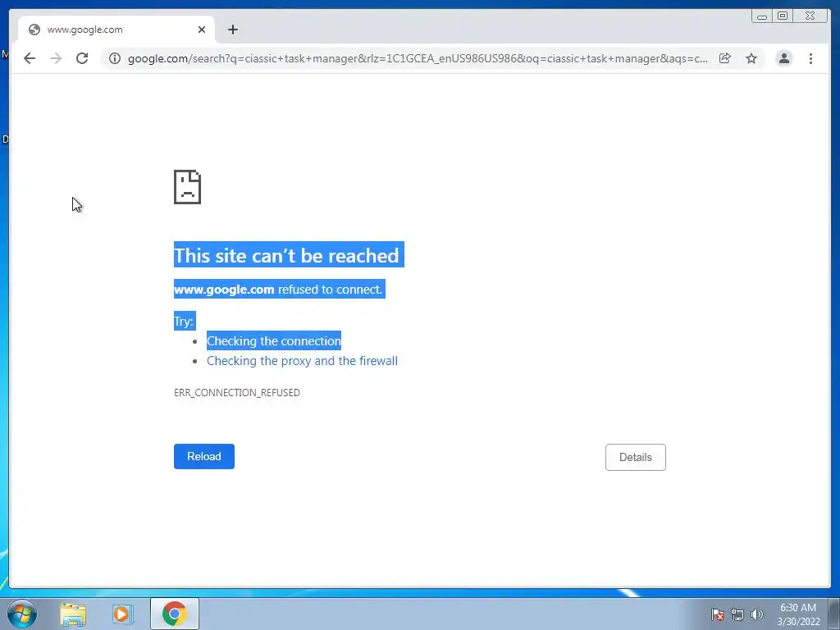Click the 'This site can't be reached' heading

[x=286, y=256]
